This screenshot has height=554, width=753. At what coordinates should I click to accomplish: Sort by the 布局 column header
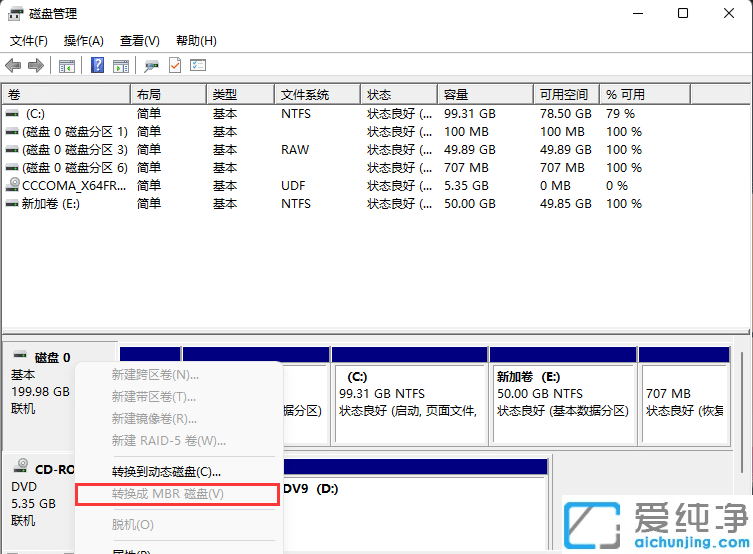(169, 95)
